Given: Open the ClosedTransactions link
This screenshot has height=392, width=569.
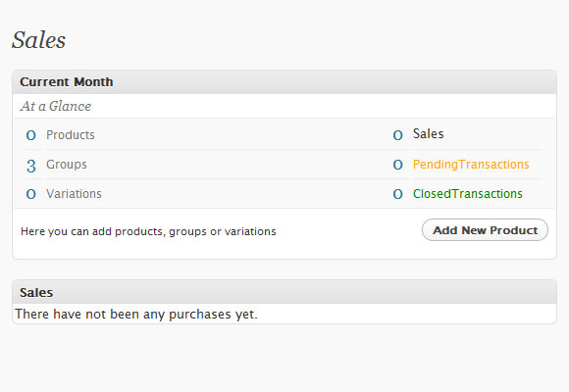Looking at the screenshot, I should [x=467, y=194].
